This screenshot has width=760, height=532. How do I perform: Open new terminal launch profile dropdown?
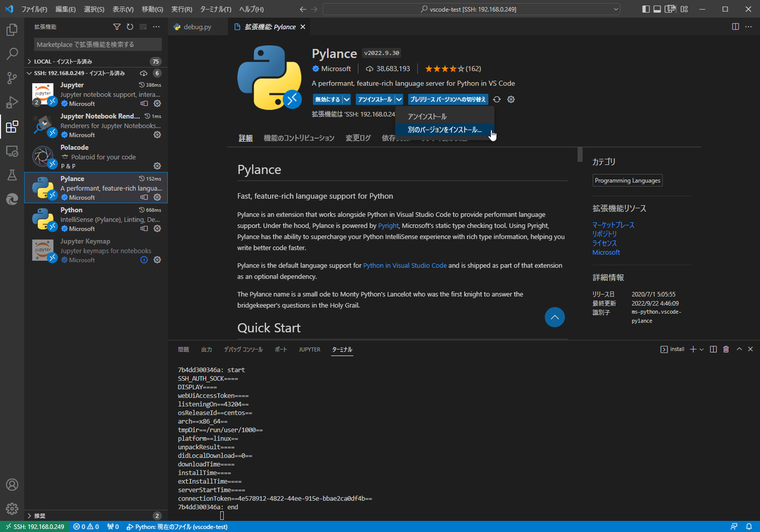701,349
